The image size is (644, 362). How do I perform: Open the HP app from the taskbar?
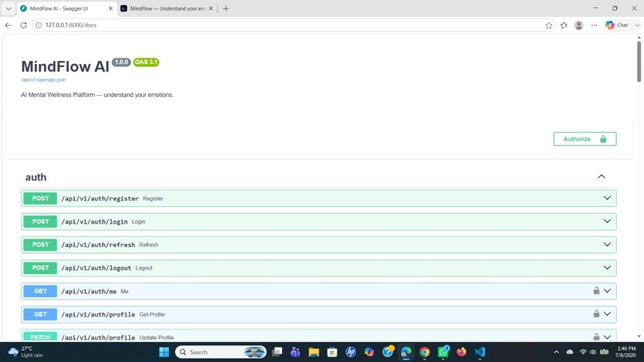coord(351,352)
